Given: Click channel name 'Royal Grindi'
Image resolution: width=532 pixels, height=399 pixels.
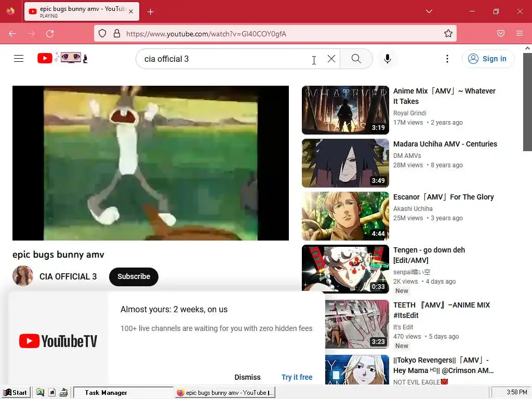Looking at the screenshot, I should click(409, 113).
